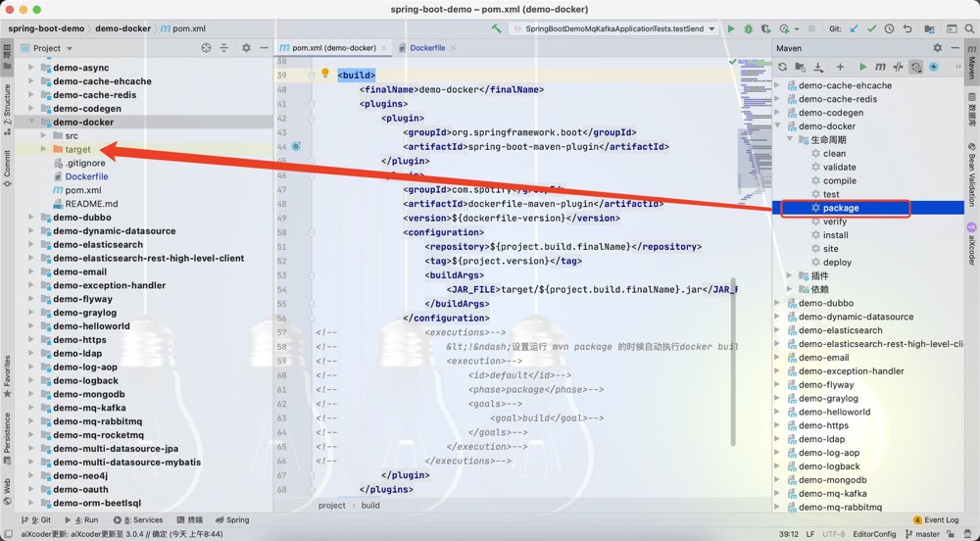Build project with the hammer icon

coord(496,28)
